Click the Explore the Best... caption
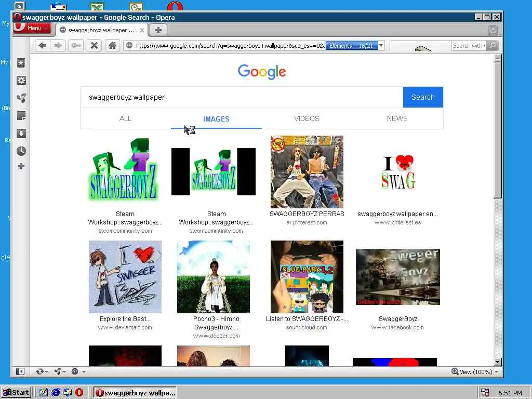This screenshot has width=532, height=399. pos(125,319)
